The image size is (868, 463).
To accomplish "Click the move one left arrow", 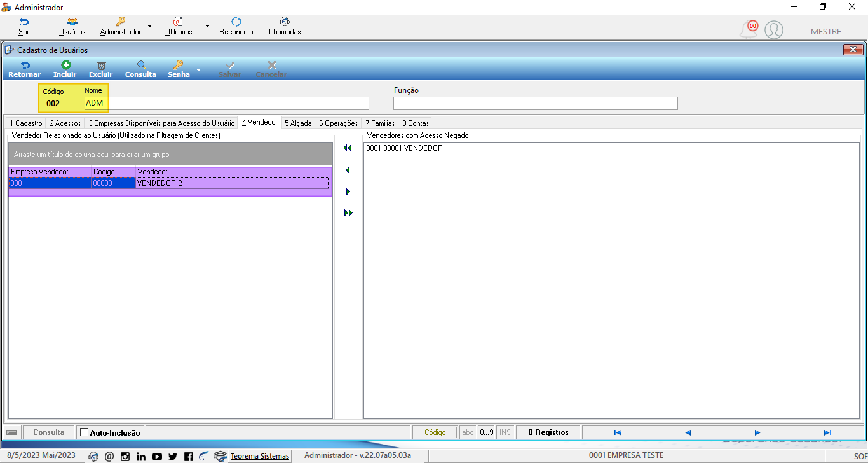I will pyautogui.click(x=348, y=170).
